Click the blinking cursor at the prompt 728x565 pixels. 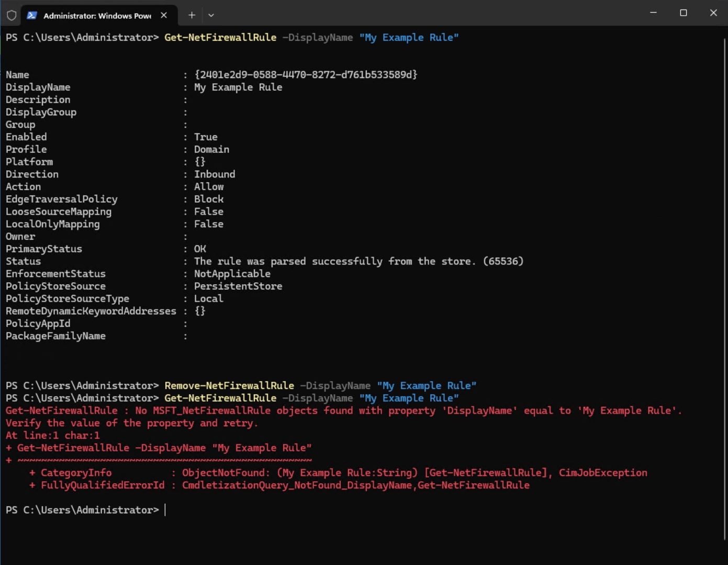pyautogui.click(x=166, y=509)
